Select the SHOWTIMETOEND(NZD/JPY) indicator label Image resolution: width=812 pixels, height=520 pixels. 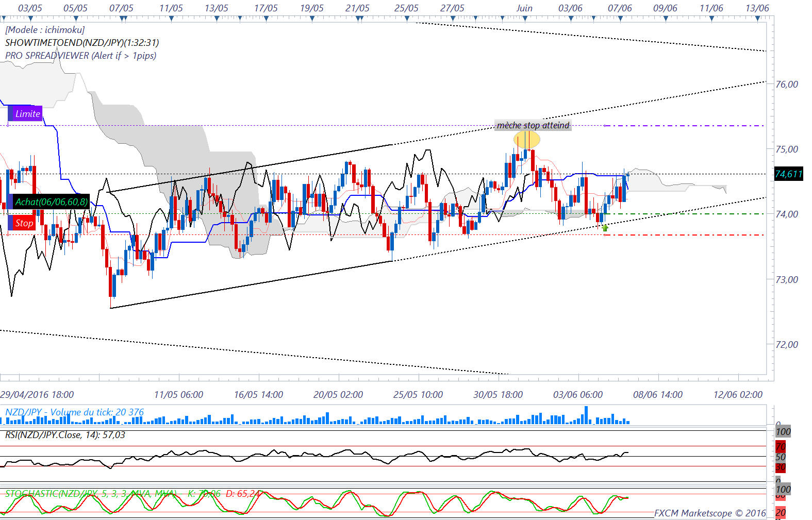coord(82,43)
